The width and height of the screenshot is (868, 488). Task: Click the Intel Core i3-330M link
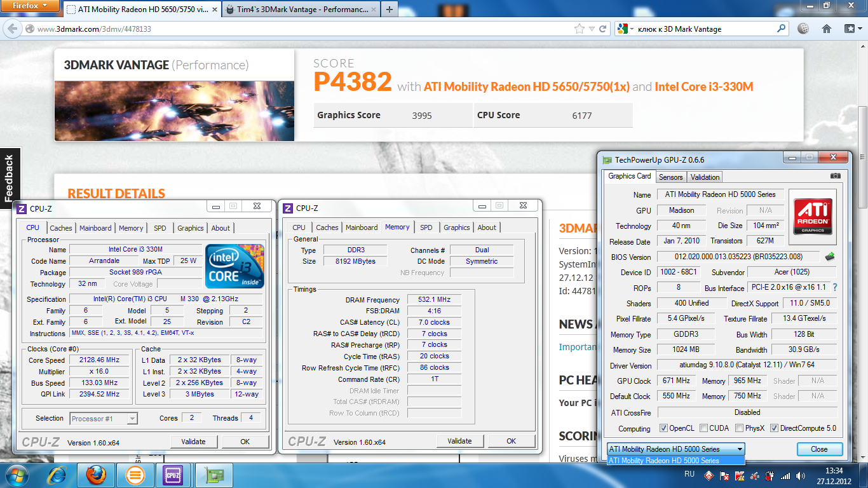(x=704, y=86)
